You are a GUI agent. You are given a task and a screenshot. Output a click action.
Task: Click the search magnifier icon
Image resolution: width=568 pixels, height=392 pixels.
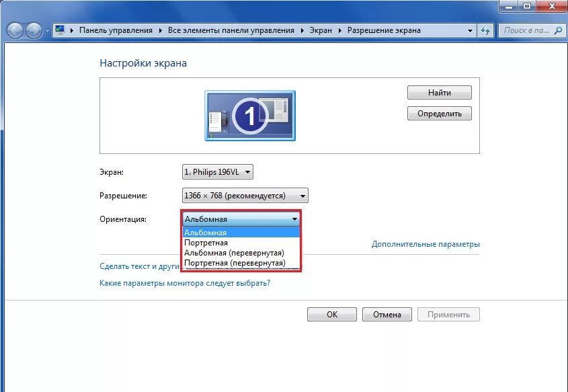[x=558, y=30]
